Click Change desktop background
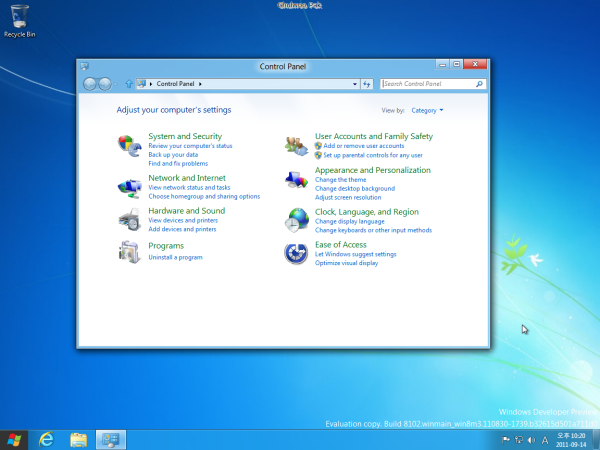The width and height of the screenshot is (600, 450). pos(355,189)
